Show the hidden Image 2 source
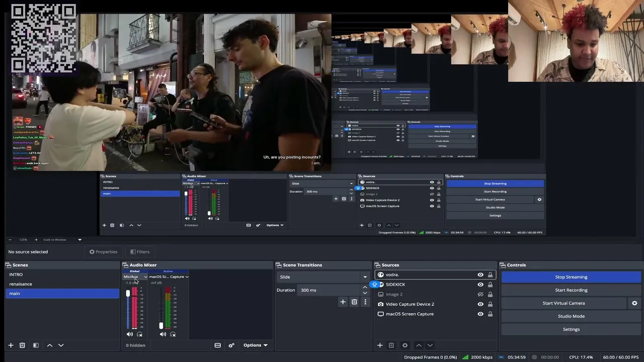 (x=480, y=295)
